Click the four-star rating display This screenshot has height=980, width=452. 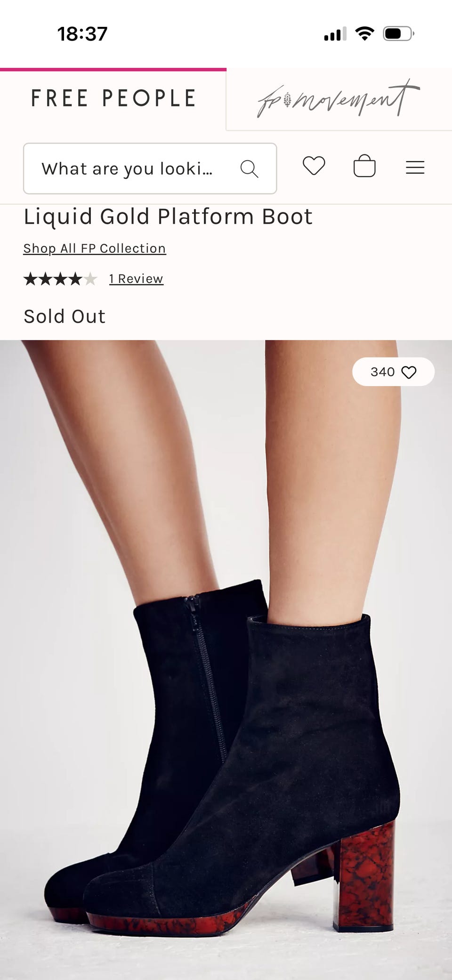click(60, 279)
